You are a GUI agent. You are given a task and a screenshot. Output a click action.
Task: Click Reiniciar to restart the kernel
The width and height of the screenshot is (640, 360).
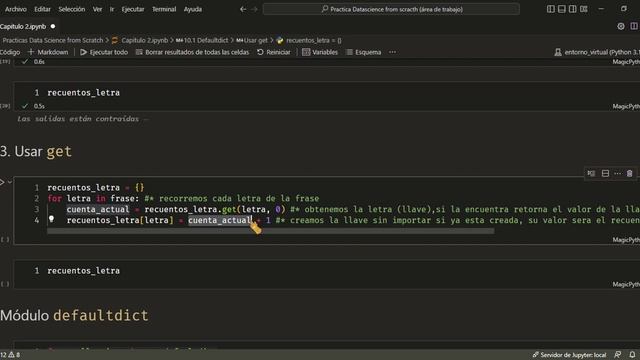(x=274, y=52)
